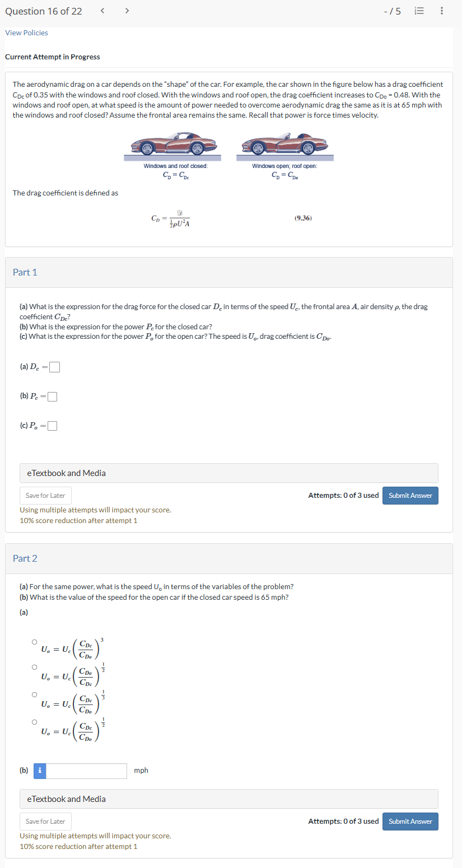Click the speed input field in mph
This screenshot has width=462, height=868.
pos(86,771)
